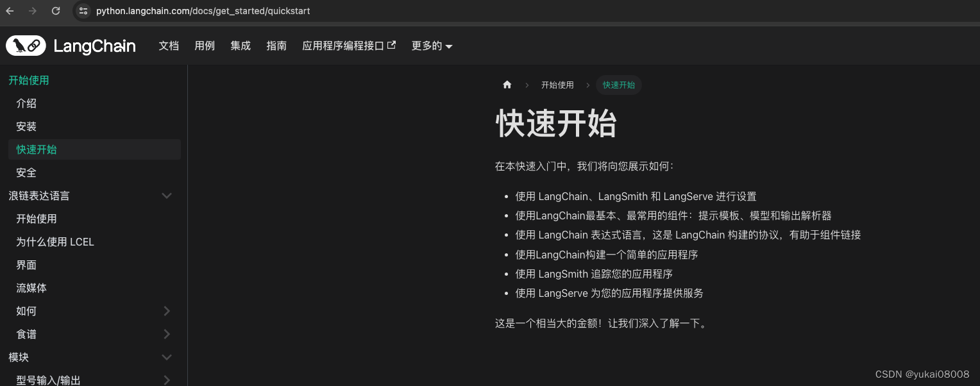Expand the 食谱 sidebar section
Viewport: 980px width, 386px height.
tap(167, 334)
